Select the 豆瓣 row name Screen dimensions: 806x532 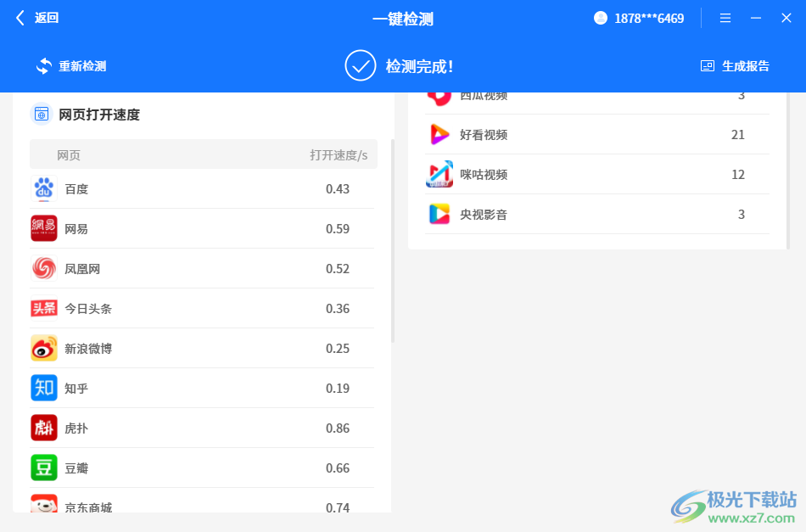tap(76, 468)
